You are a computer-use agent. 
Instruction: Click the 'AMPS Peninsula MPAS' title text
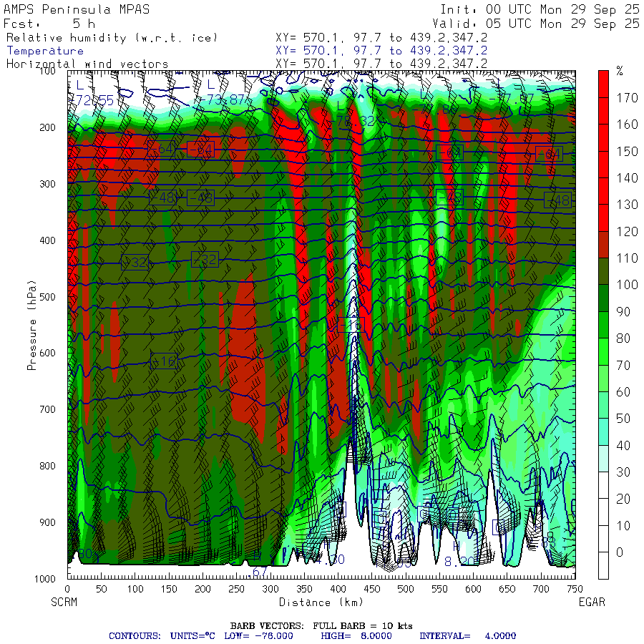click(77, 9)
